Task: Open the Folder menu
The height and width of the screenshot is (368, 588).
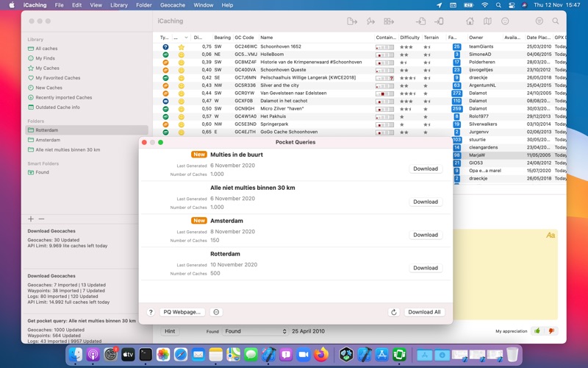Action: (144, 5)
